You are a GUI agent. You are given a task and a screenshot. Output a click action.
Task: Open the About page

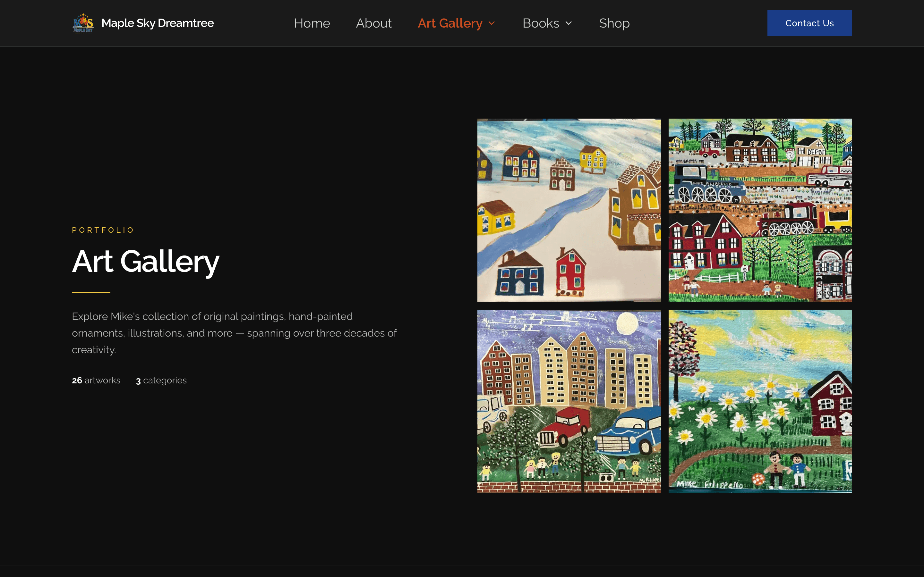click(x=373, y=23)
